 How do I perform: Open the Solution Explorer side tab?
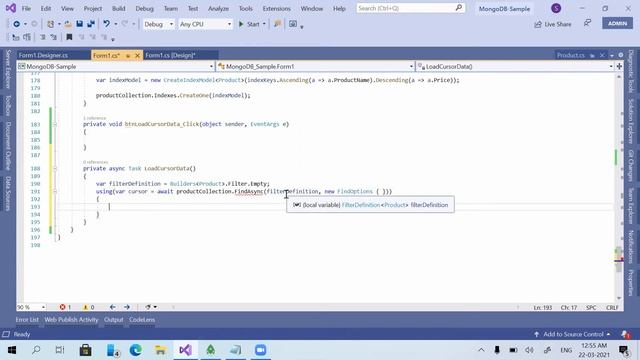631,121
